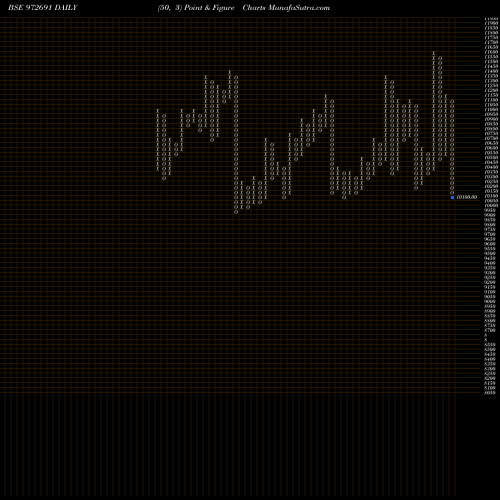Viewport: 500px width, 500px height.
Task: Click the 'Charts MunafaSutra.com' label
Action: (x=286, y=8)
